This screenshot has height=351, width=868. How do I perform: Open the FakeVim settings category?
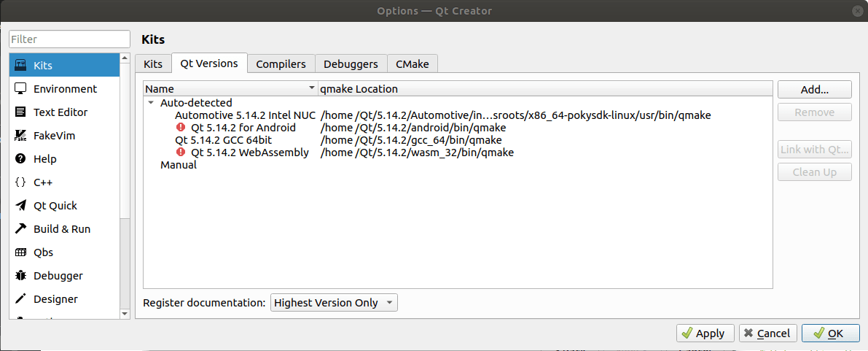point(54,136)
